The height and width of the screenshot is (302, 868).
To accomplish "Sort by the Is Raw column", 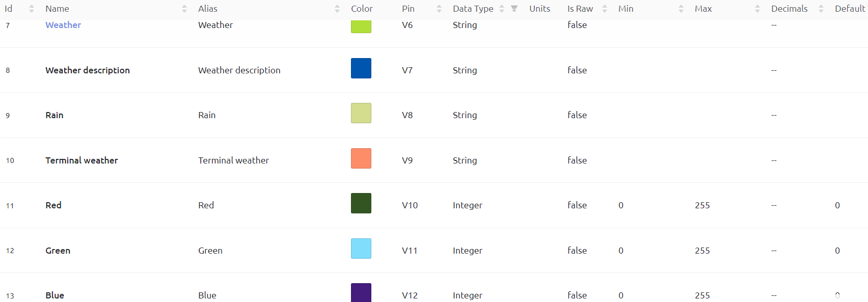I will (604, 9).
